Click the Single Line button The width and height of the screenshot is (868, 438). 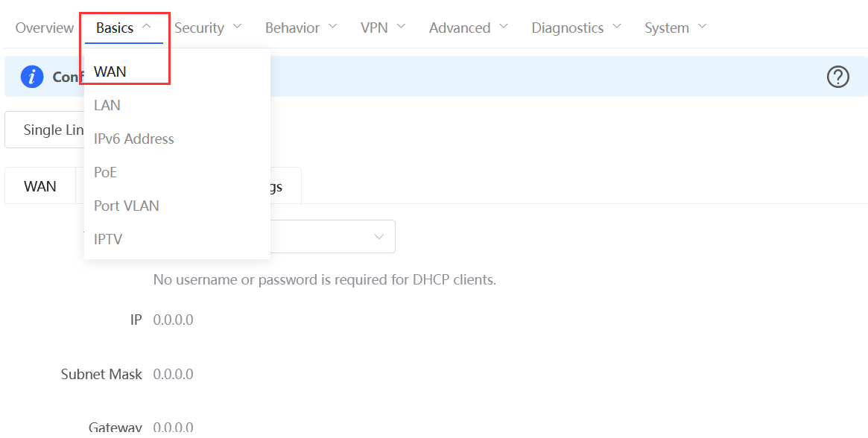pyautogui.click(x=46, y=130)
